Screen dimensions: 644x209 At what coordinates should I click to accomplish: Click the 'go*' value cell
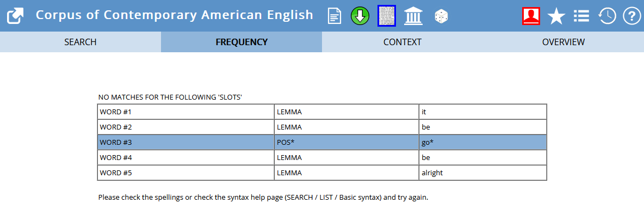482,142
